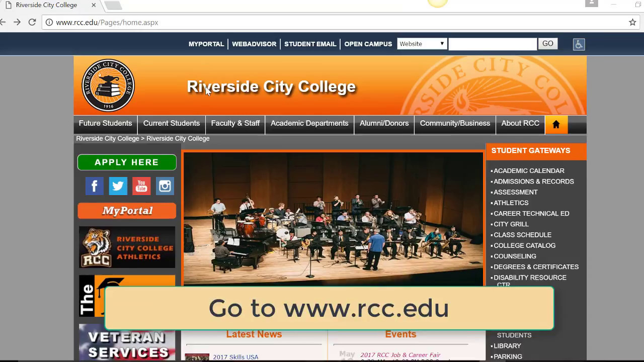Open CITY GRILL gateway link
644x362 pixels.
511,224
